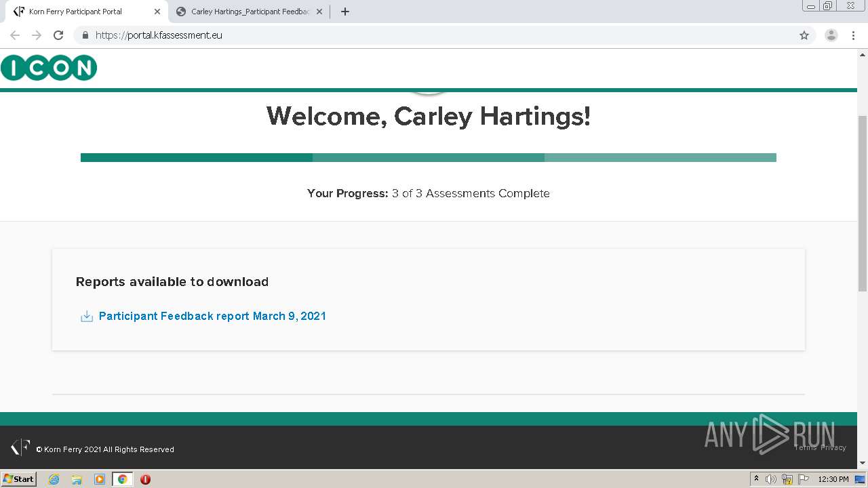Click the middle progress bar segment

tap(429, 157)
